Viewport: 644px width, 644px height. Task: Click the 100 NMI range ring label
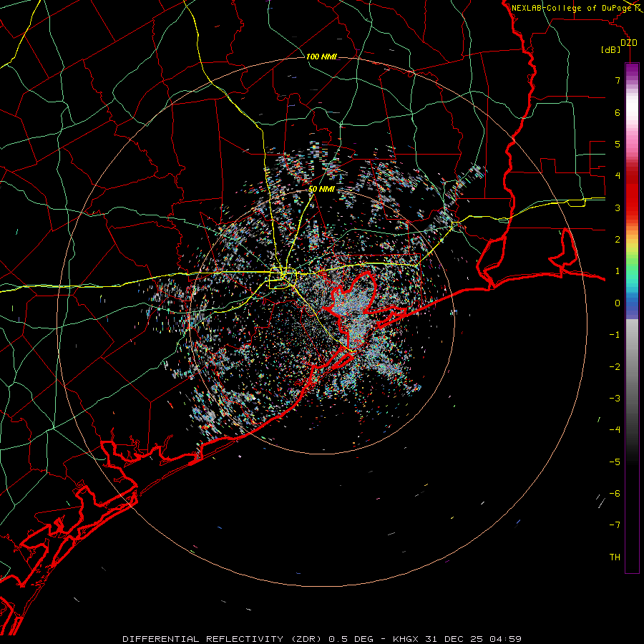321,57
